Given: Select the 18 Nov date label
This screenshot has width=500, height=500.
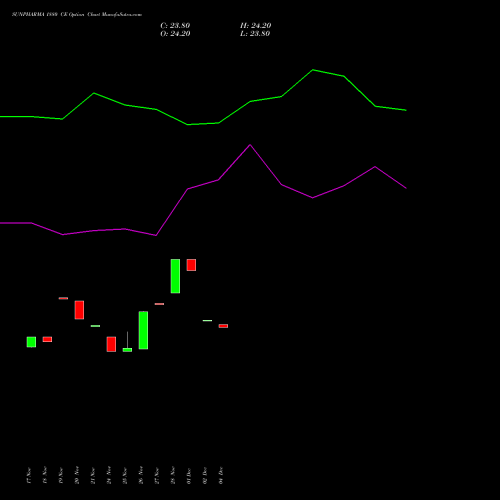Looking at the screenshot, I should coord(45,475).
